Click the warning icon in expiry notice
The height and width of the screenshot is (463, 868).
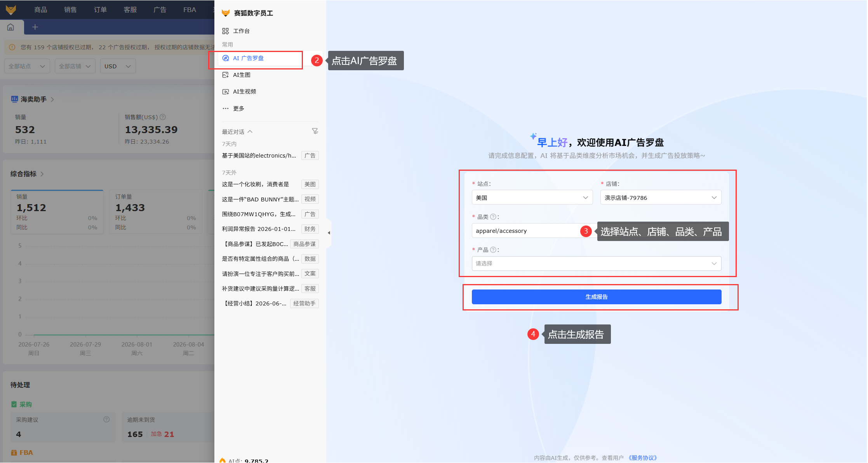(12, 47)
